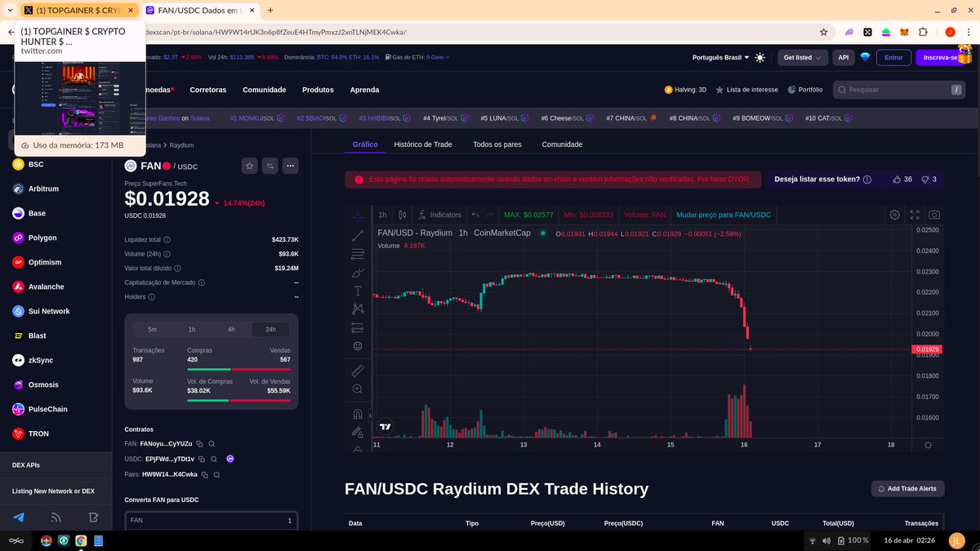
Task: Click the Pesquisar search field
Action: [900, 90]
